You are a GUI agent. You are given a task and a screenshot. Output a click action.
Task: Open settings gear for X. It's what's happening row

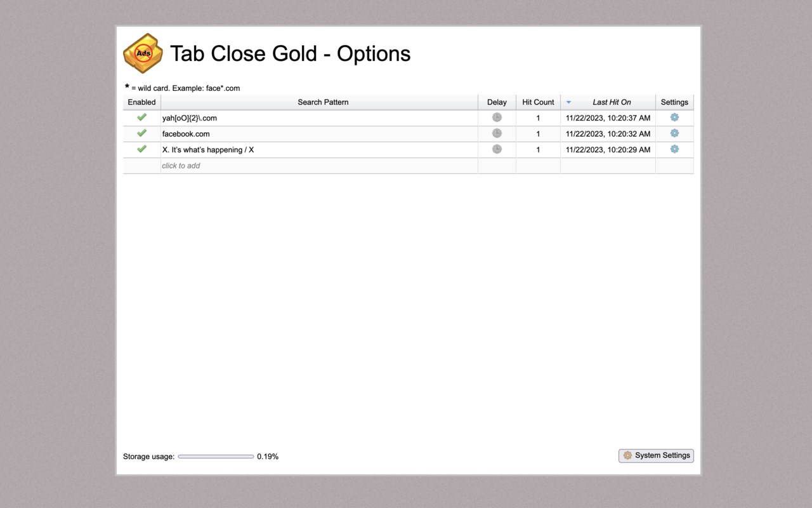click(674, 149)
